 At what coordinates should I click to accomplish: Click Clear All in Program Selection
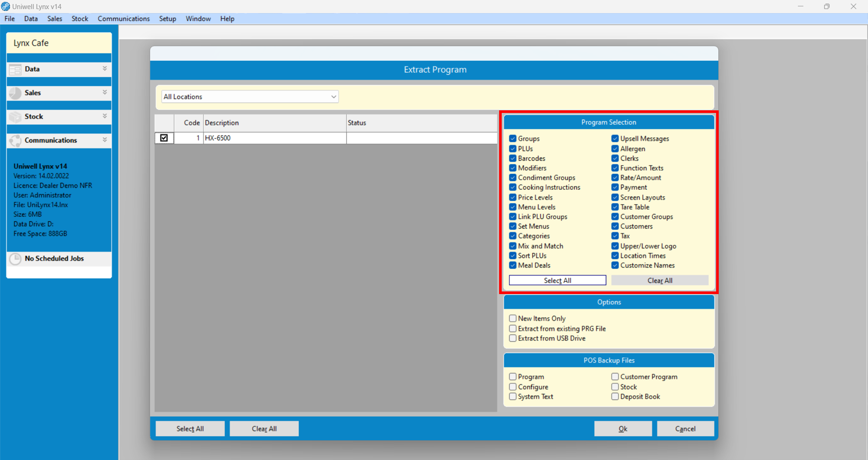[659, 281]
